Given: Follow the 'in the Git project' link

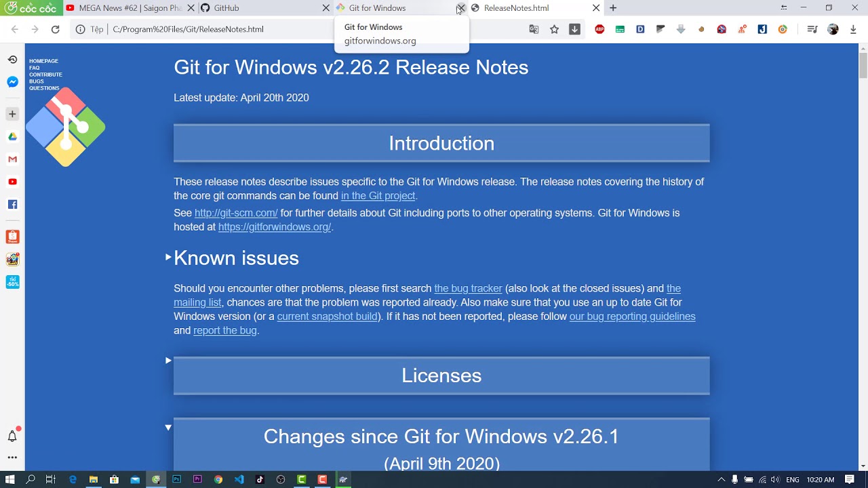Looking at the screenshot, I should coord(378,196).
